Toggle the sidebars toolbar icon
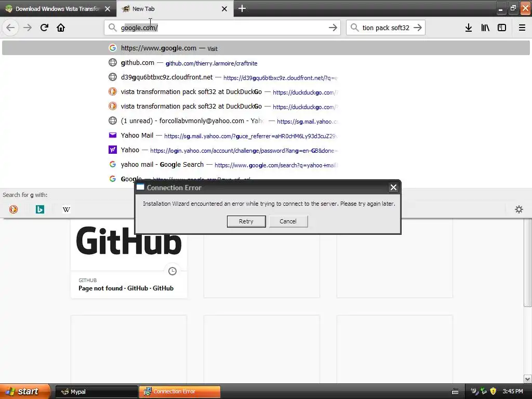 click(502, 28)
